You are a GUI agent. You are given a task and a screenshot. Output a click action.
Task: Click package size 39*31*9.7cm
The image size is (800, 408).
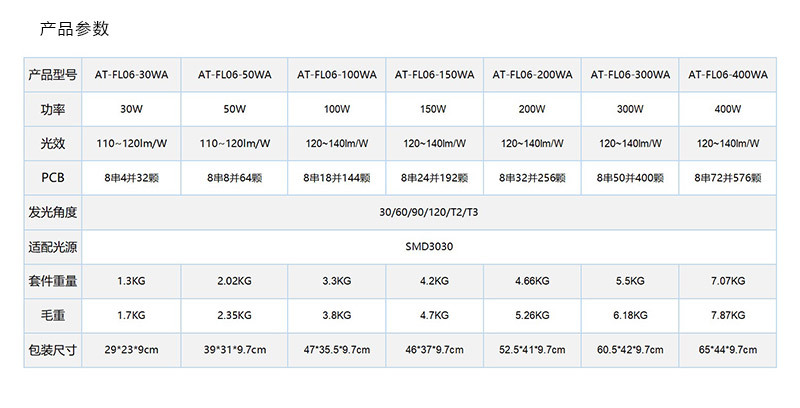[x=235, y=350]
